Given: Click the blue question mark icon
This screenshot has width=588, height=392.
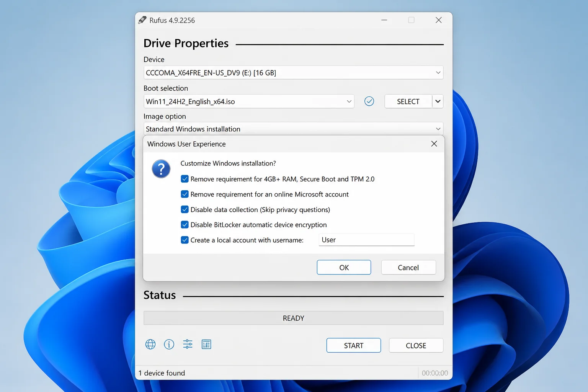Looking at the screenshot, I should pyautogui.click(x=161, y=169).
